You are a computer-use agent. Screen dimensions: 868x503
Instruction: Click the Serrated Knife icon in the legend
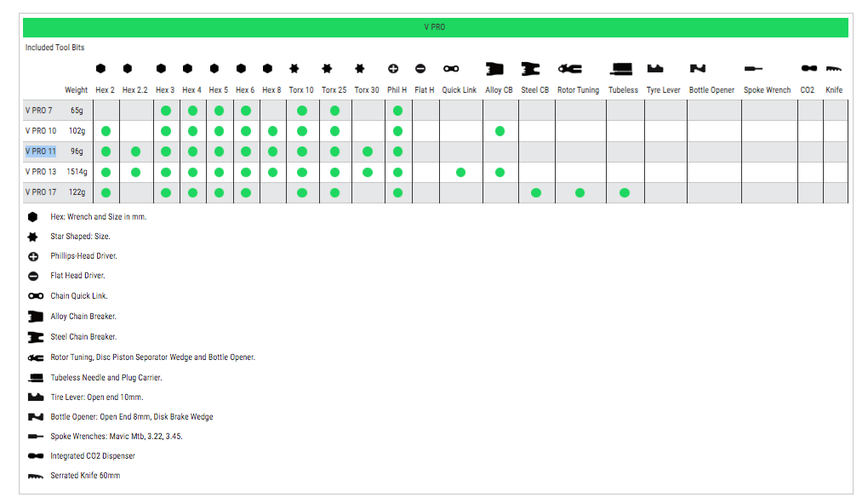pos(35,476)
